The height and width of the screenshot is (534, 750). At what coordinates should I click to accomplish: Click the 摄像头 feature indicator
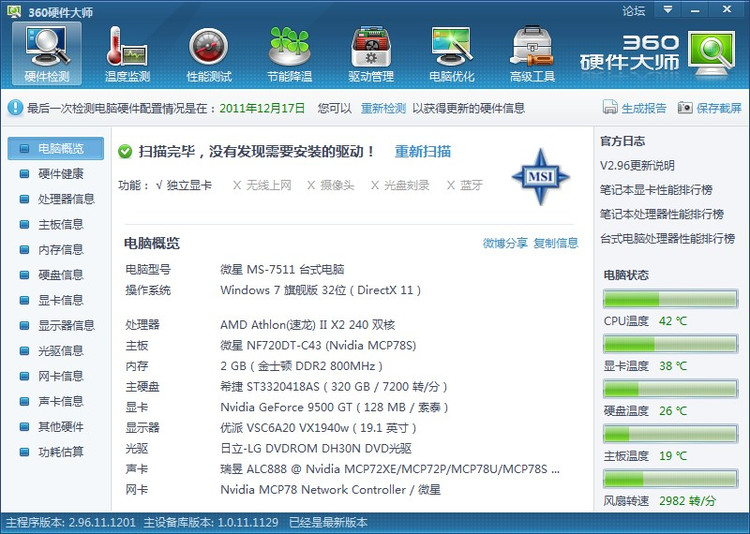point(331,185)
